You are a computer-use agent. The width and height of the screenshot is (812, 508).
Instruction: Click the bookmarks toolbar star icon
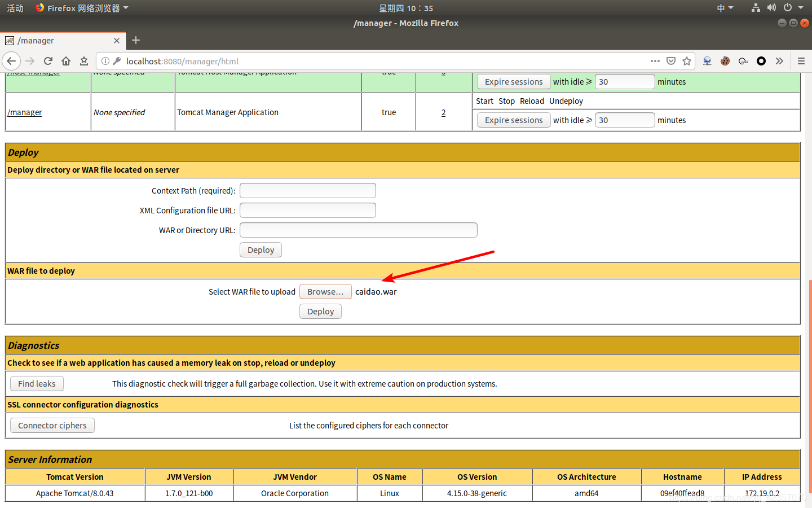click(x=84, y=61)
